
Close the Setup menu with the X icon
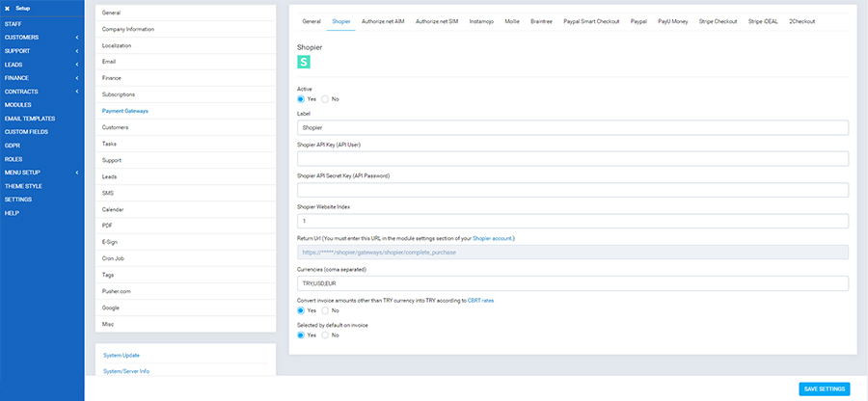[7, 9]
